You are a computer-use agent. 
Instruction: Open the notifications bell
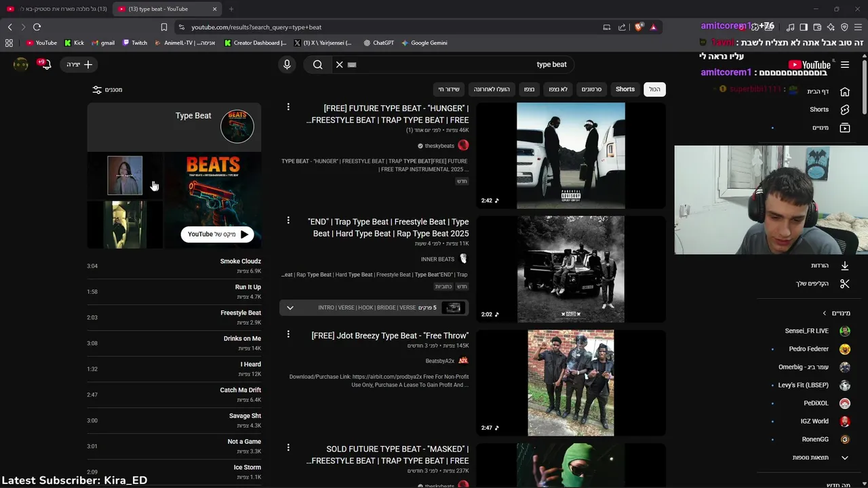tap(45, 64)
